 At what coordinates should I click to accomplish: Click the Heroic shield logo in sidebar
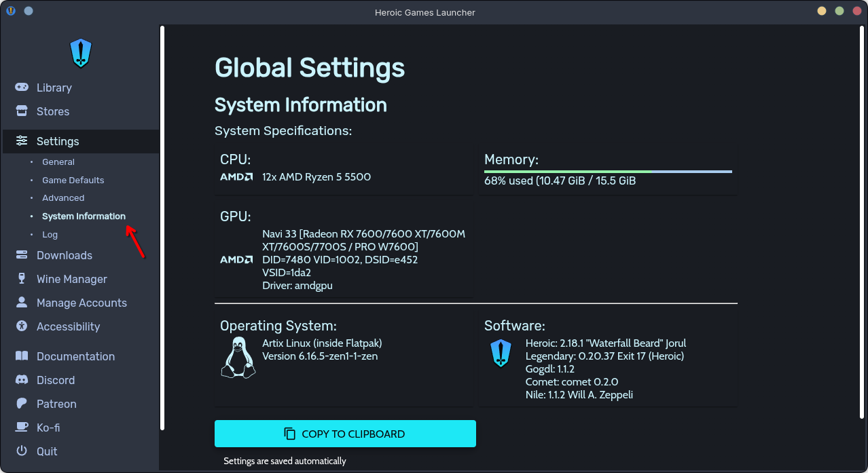(x=81, y=53)
